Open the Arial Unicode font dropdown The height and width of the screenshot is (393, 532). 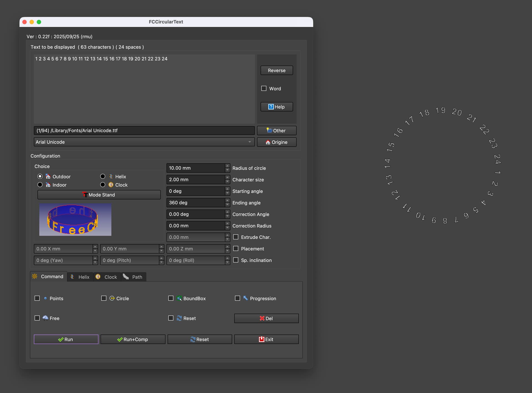coord(144,142)
